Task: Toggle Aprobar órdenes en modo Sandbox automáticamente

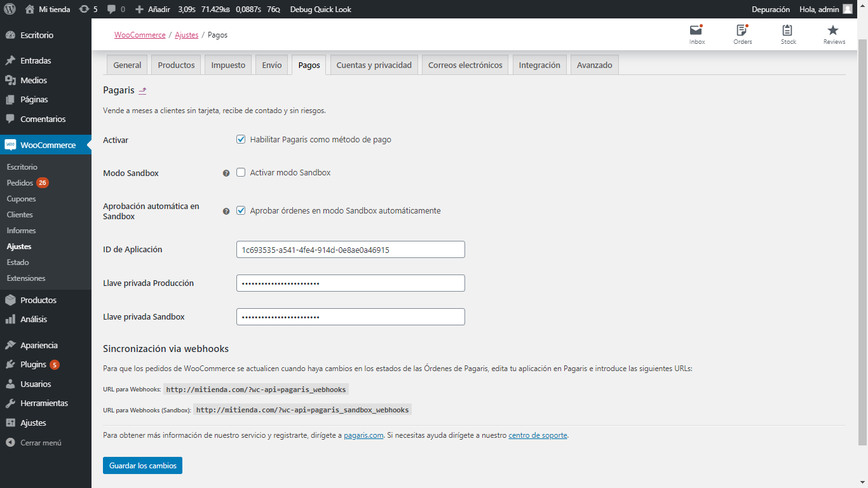Action: point(241,210)
